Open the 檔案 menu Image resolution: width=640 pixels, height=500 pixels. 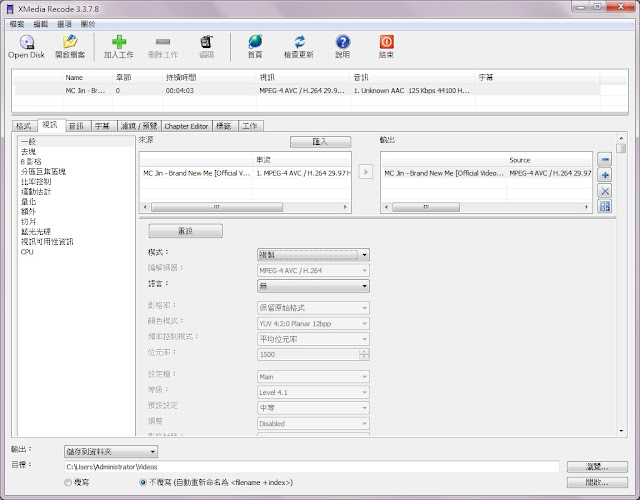point(17,24)
